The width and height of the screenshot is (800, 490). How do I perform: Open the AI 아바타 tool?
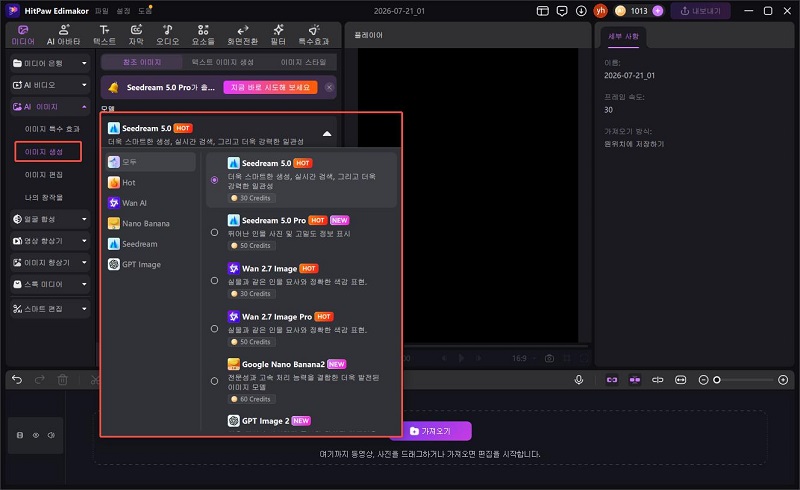pos(63,35)
